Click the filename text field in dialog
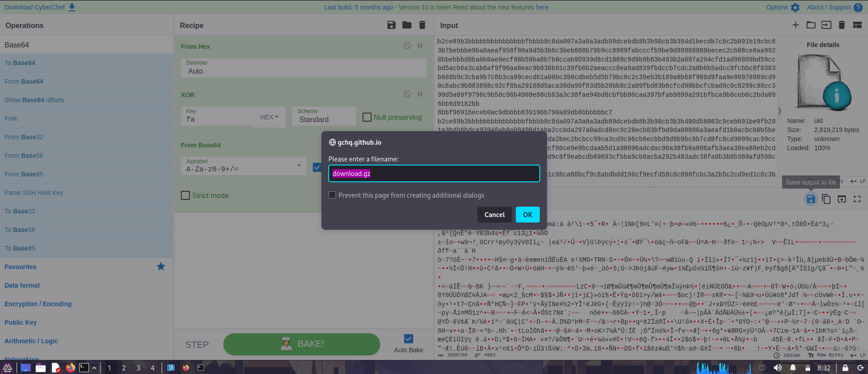Image resolution: width=868 pixels, height=374 pixels. point(434,174)
